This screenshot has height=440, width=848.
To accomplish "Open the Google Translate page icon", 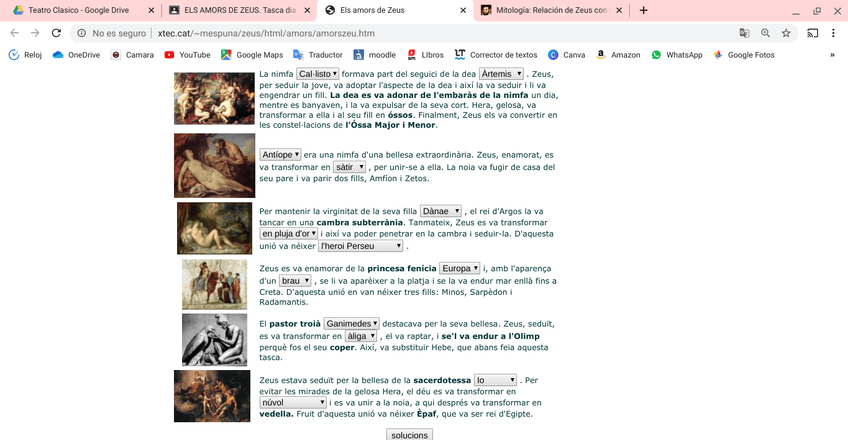I will (x=744, y=33).
